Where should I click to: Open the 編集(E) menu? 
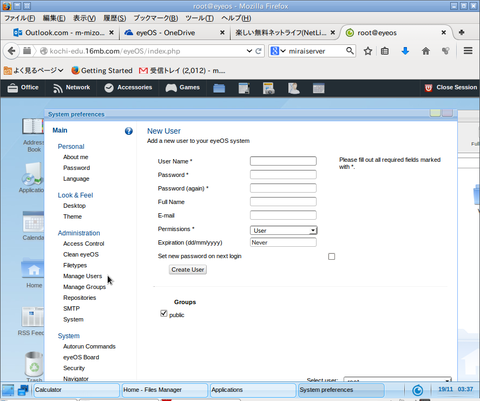coord(54,18)
